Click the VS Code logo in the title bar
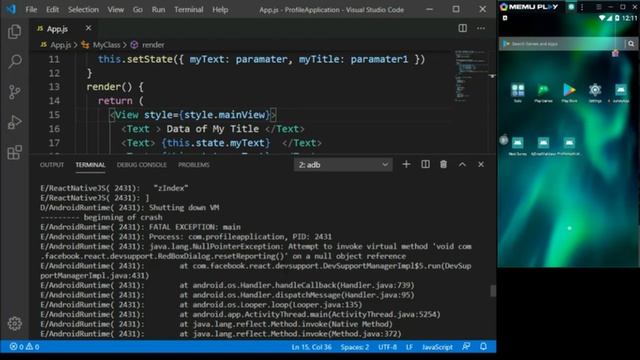Image resolution: width=640 pixels, height=360 pixels. tap(11, 9)
